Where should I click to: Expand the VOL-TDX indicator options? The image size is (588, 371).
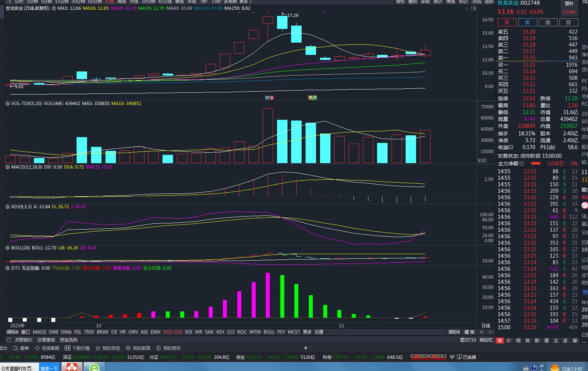tap(8, 104)
